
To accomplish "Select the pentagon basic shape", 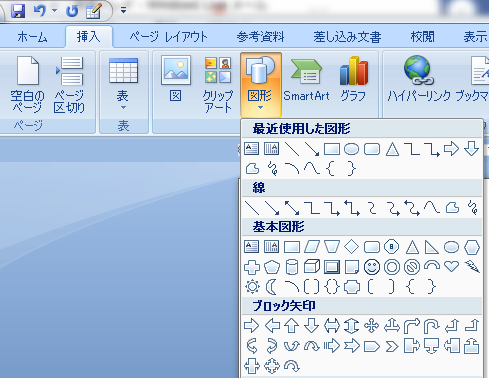I will click(x=272, y=267).
